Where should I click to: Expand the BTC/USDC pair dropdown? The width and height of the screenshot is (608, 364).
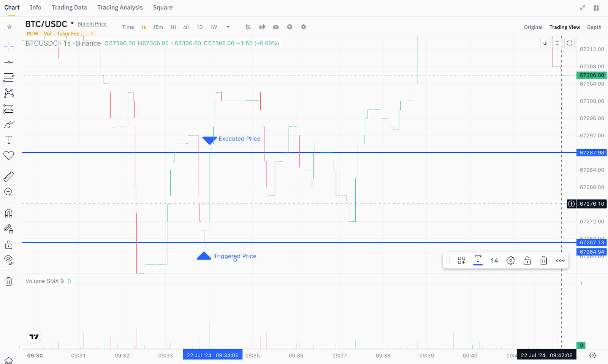[72, 24]
